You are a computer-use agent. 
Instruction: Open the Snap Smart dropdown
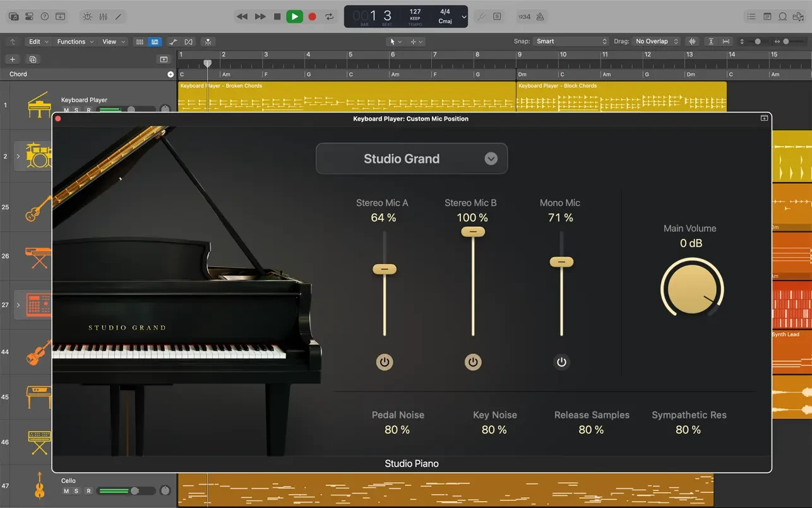(x=571, y=41)
